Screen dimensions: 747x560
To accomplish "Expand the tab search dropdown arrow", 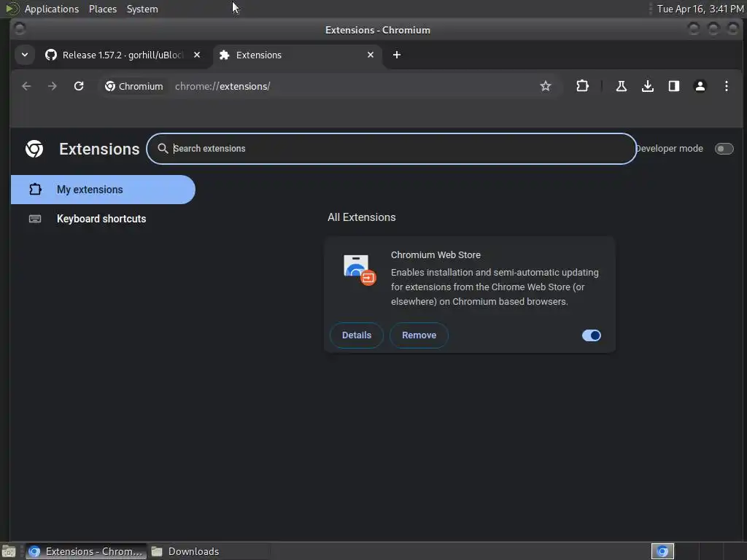I will (25, 55).
